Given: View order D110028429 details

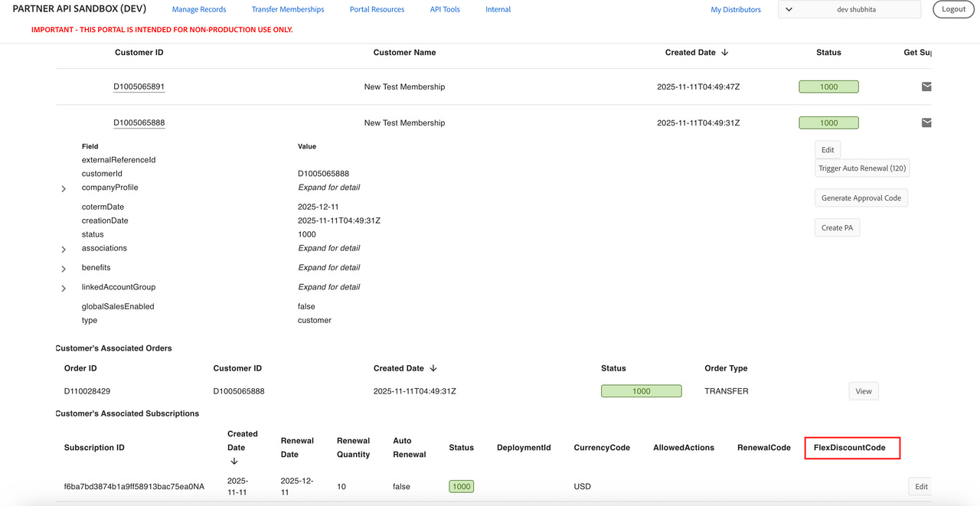Looking at the screenshot, I should point(863,391).
